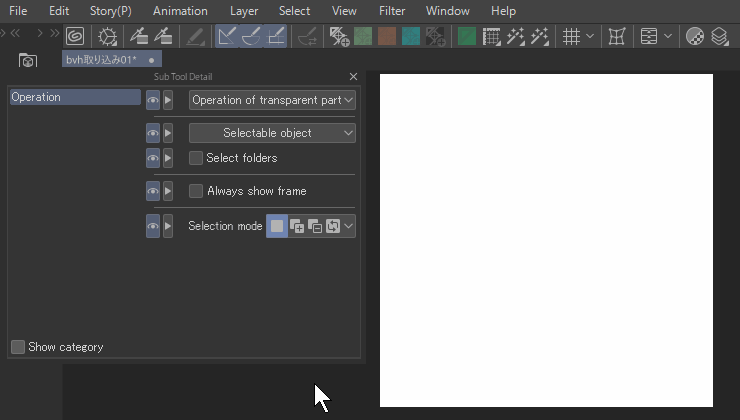Open the Selectable object dropdown
The width and height of the screenshot is (740, 420).
[272, 133]
